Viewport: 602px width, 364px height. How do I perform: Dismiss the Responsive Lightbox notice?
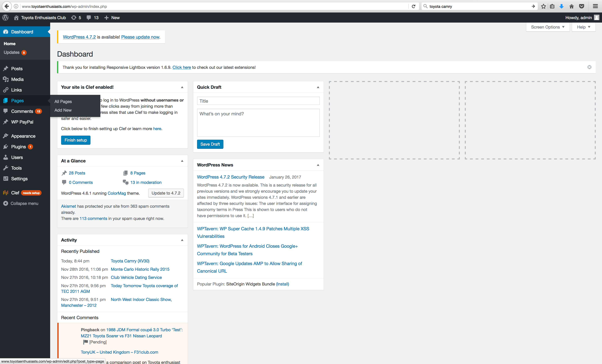click(x=589, y=67)
